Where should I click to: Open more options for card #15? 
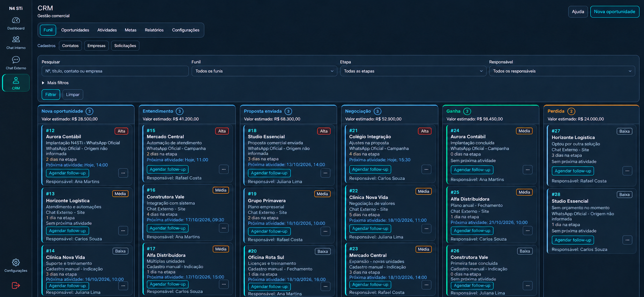[x=224, y=169]
